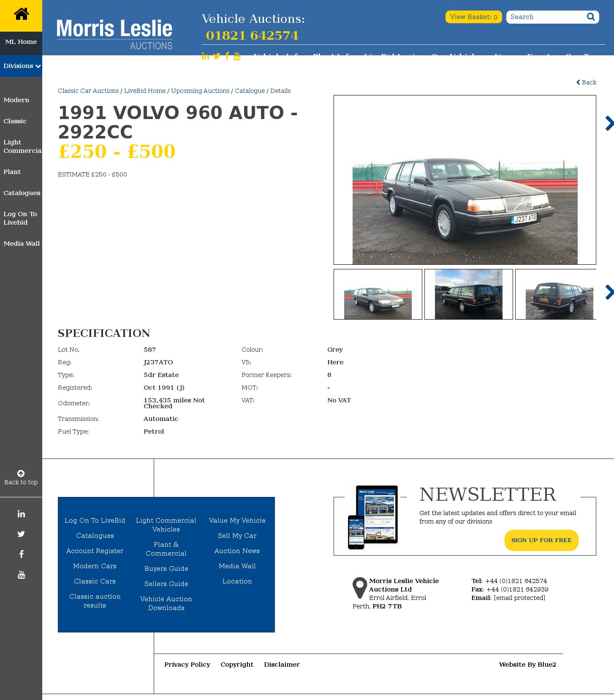Image resolution: width=614 pixels, height=700 pixels.
Task: Expand the Divisions dropdown
Action: [21, 66]
